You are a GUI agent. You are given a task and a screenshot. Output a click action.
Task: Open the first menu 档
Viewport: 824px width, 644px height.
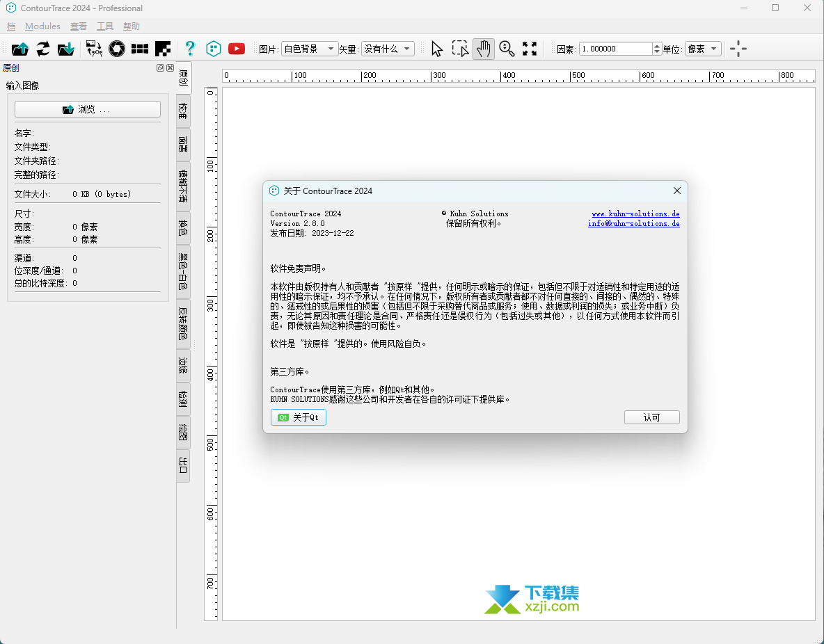click(11, 26)
